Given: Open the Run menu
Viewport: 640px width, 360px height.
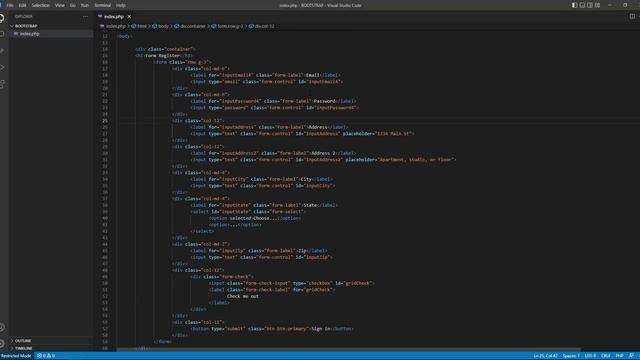Looking at the screenshot, I should (85, 5).
